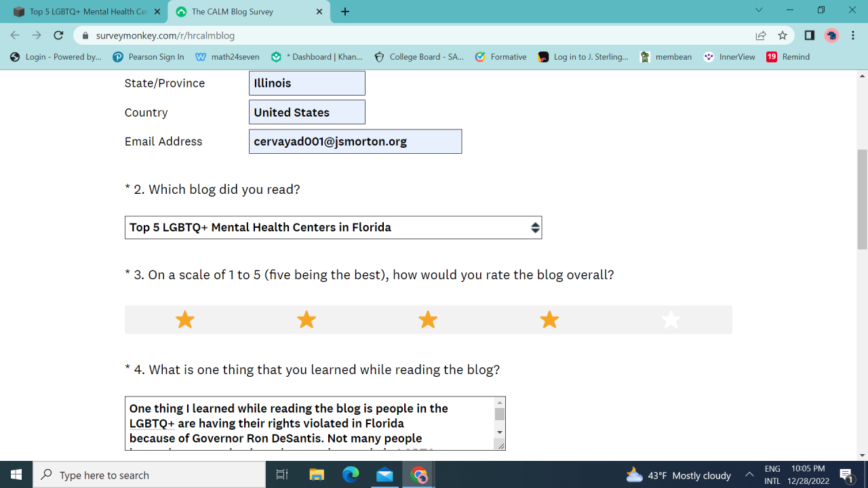This screenshot has height=488, width=868.
Task: Set rating to three stars
Action: [428, 319]
